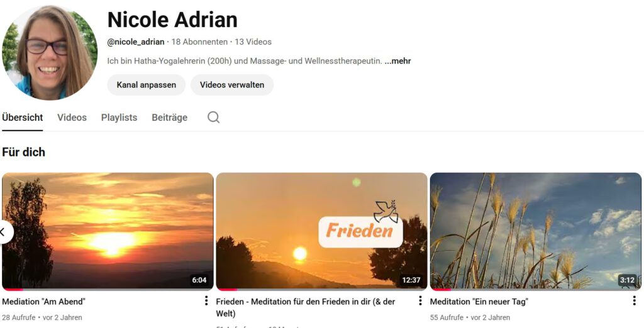Open the Beiträge tab

[x=170, y=118]
